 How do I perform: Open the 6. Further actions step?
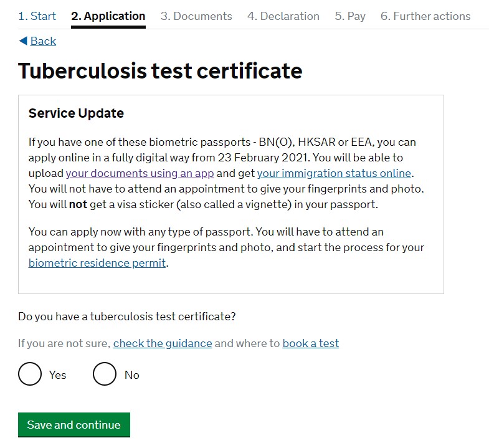[425, 16]
